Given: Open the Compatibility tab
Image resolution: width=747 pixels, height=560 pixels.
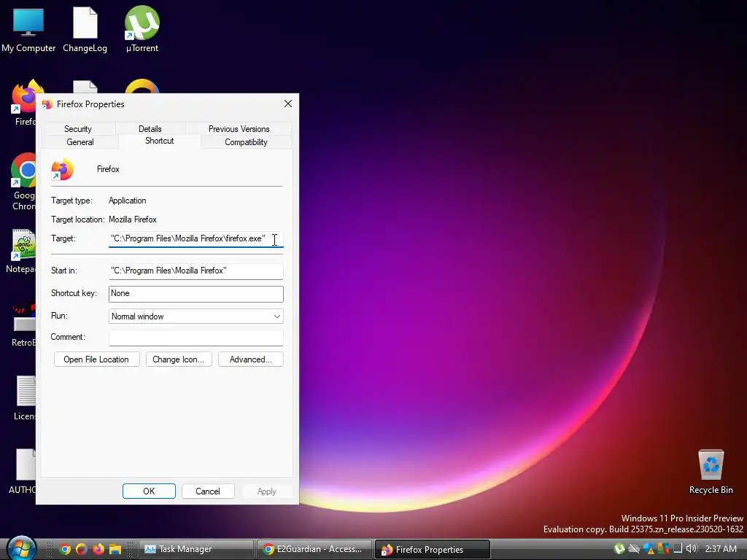Looking at the screenshot, I should pos(246,142).
